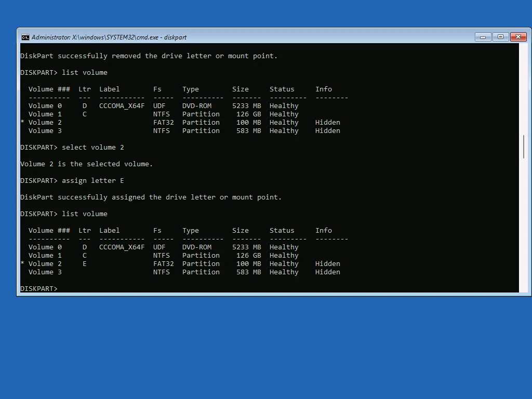Click 'Volume 3' row label in the second table
The height and width of the screenshot is (399, 532).
coord(45,272)
